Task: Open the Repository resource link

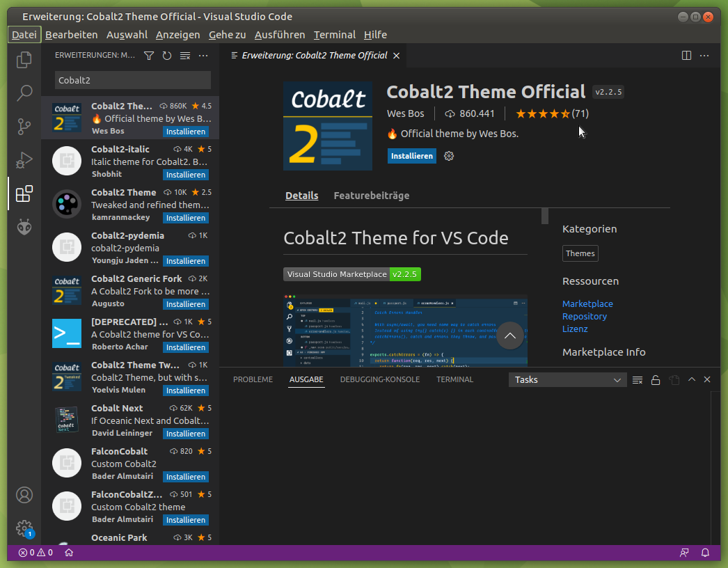Action: point(585,316)
